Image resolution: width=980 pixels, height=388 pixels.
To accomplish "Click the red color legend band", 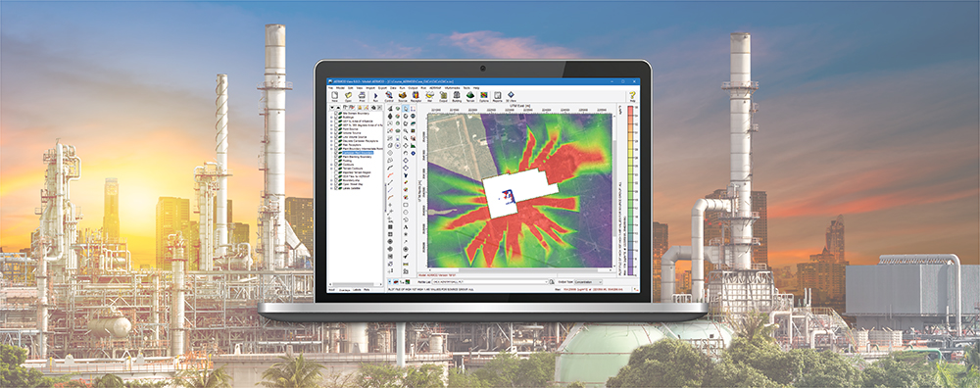I will click(630, 112).
